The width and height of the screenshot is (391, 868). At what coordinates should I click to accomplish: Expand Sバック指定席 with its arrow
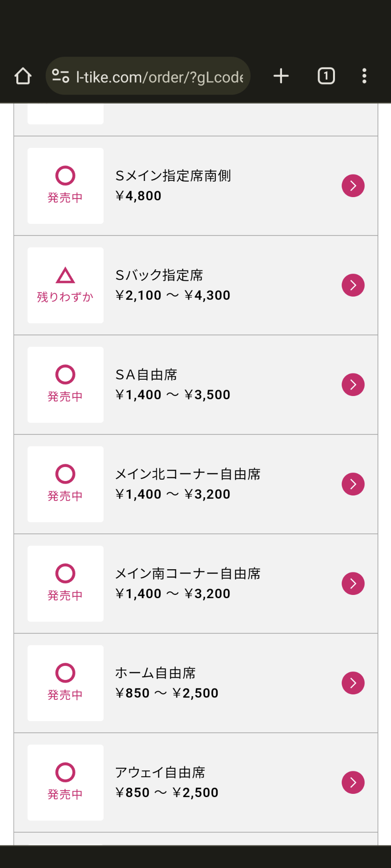(353, 285)
